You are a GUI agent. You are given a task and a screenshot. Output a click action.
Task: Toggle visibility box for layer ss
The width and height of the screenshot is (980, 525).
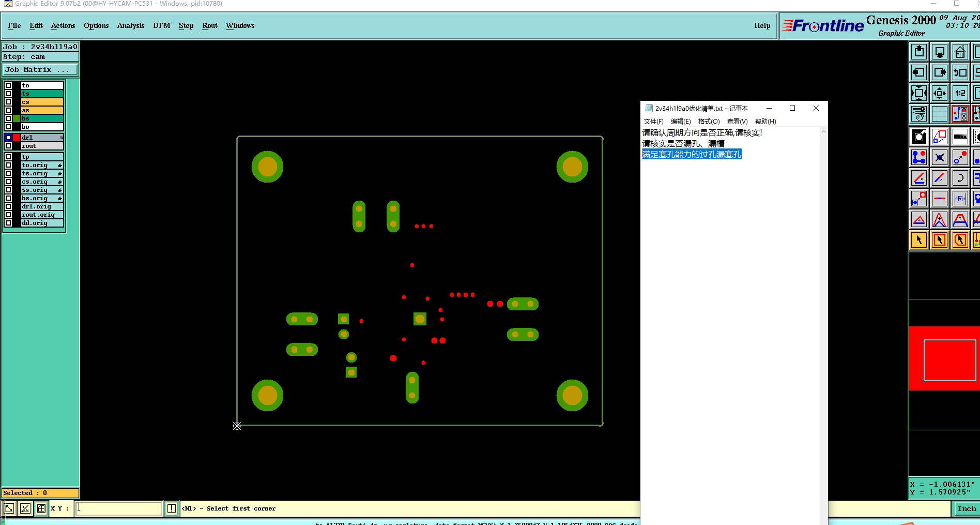tap(8, 110)
